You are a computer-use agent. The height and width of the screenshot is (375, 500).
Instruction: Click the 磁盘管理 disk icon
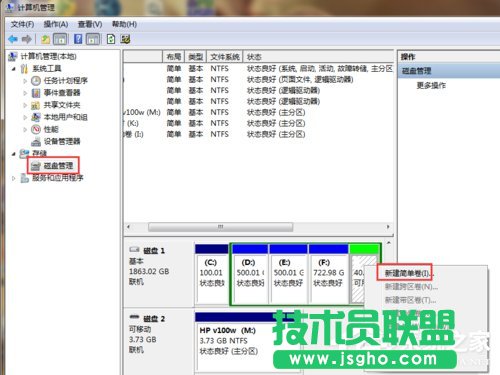coord(36,166)
